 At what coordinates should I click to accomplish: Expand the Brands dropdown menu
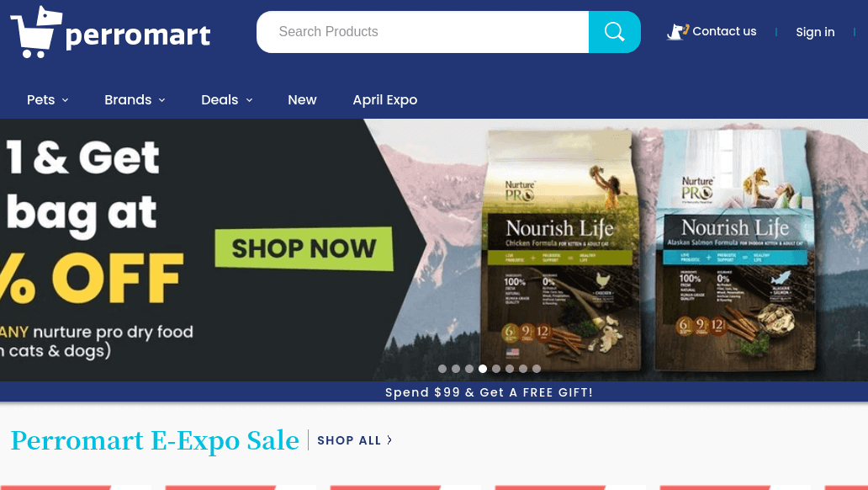click(135, 100)
